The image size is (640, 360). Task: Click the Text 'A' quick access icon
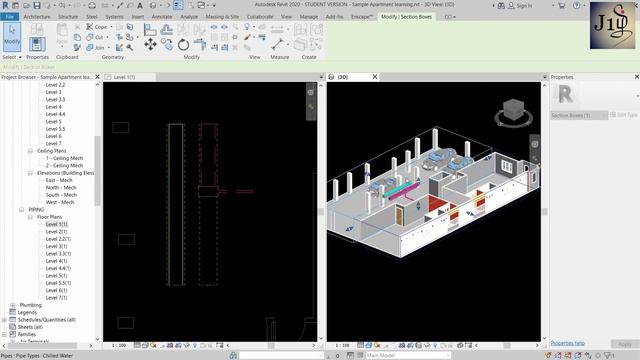pos(140,6)
